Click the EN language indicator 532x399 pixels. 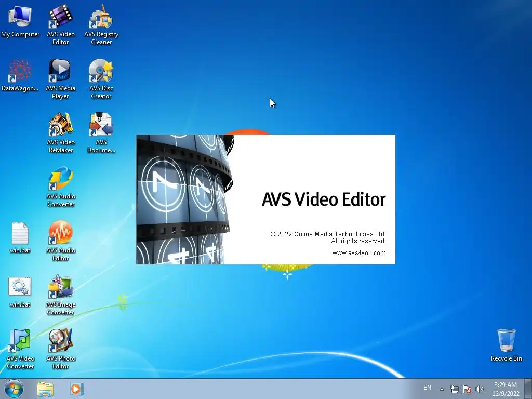[427, 388]
